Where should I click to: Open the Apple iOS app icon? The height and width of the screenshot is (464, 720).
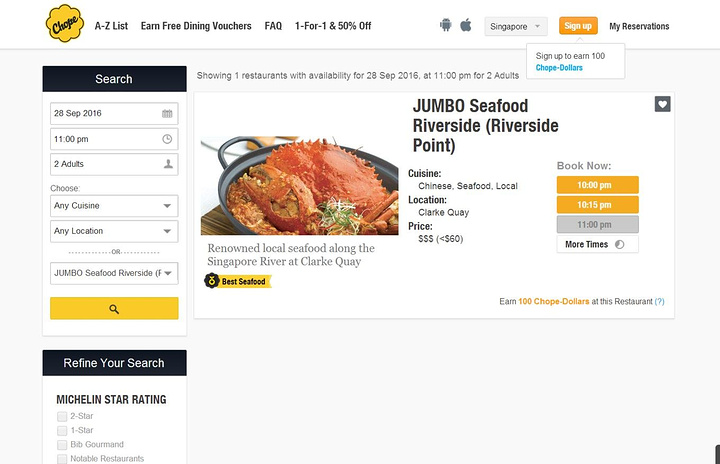tap(466, 25)
